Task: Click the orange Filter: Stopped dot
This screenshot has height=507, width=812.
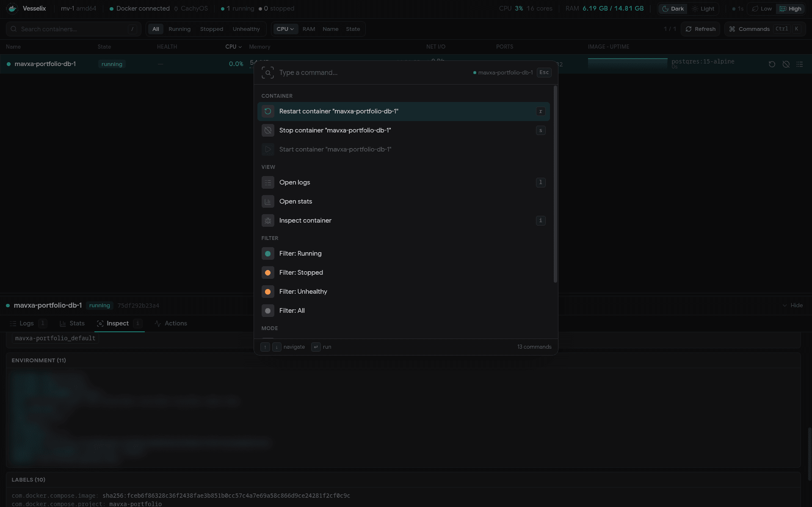Action: pyautogui.click(x=268, y=273)
